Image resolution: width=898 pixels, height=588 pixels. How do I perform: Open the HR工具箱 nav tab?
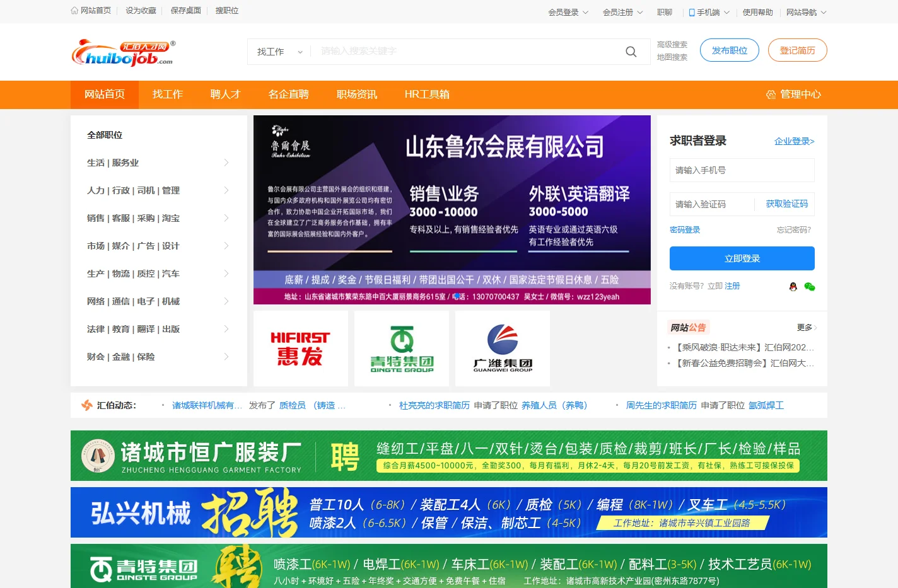click(x=427, y=95)
